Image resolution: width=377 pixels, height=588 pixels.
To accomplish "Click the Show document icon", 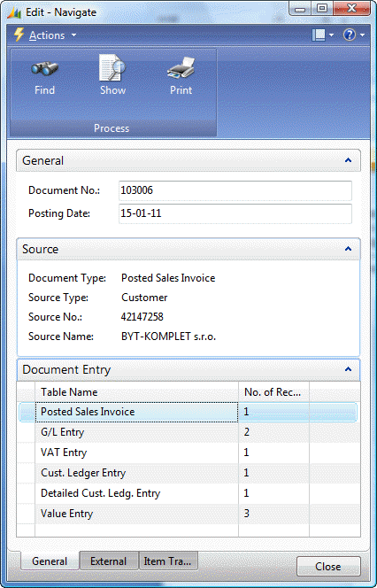I will (112, 67).
